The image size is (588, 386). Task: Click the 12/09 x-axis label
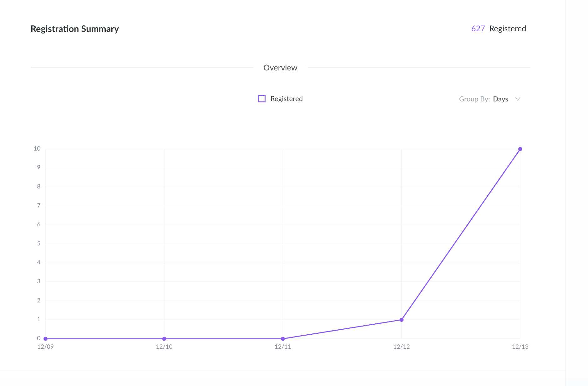click(x=45, y=347)
